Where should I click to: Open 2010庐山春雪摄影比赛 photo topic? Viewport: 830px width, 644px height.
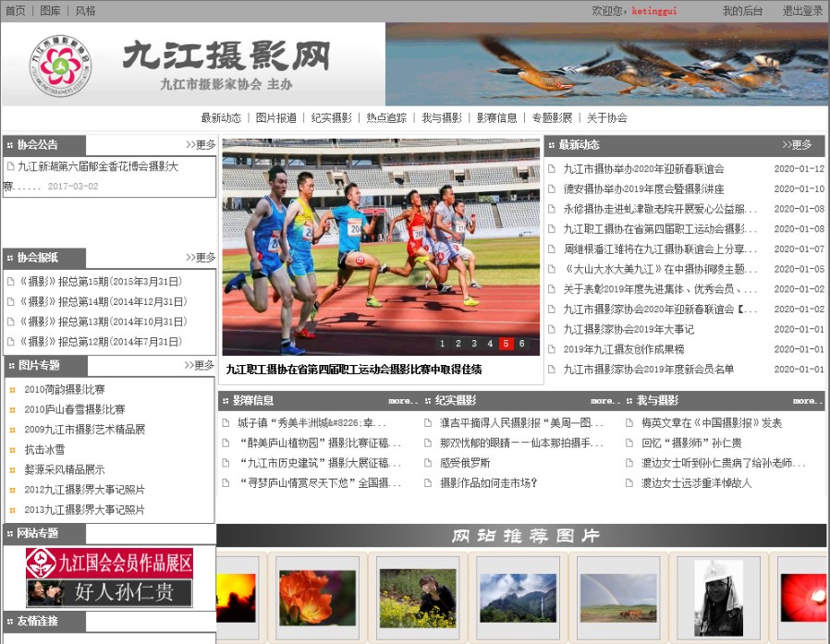(75, 409)
